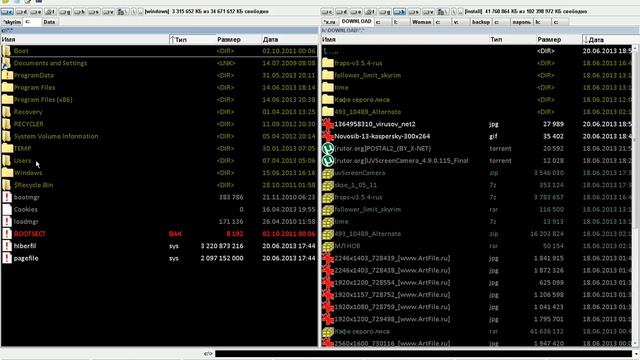
Task: Click the bootmgr file warning icon
Action: (x=7, y=198)
